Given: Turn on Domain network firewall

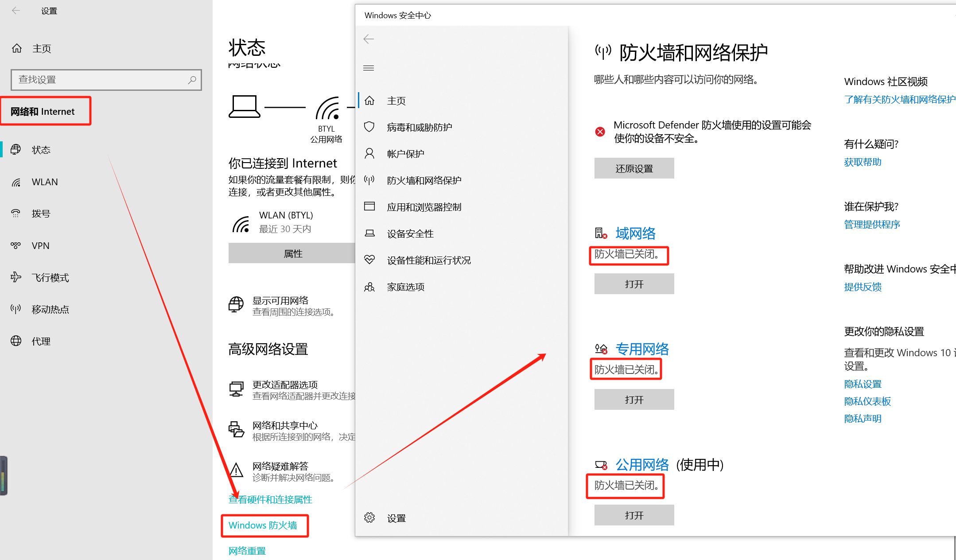Looking at the screenshot, I should click(634, 284).
